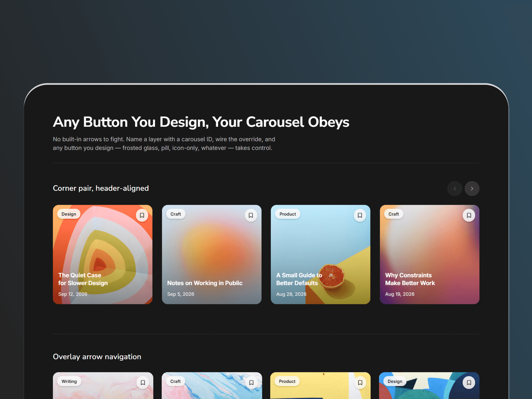Click the 'Aug 28, 2026' date text
Screen dimensions: 532x399
[291, 294]
